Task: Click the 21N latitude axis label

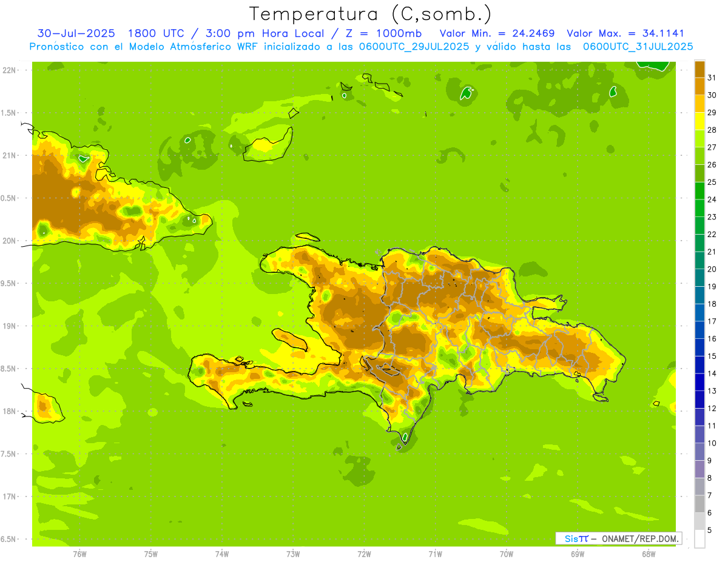Action: (x=9, y=156)
